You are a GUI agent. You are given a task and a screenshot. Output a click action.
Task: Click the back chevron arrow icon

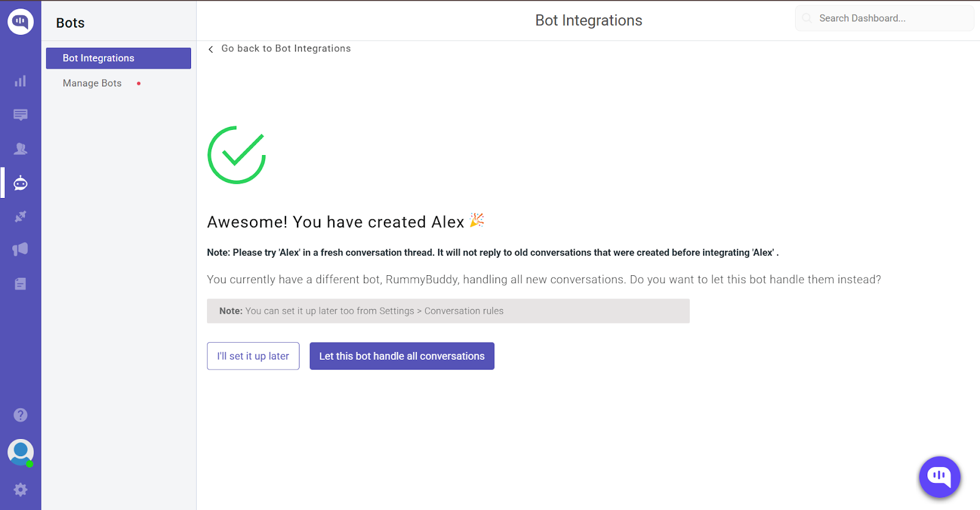211,49
